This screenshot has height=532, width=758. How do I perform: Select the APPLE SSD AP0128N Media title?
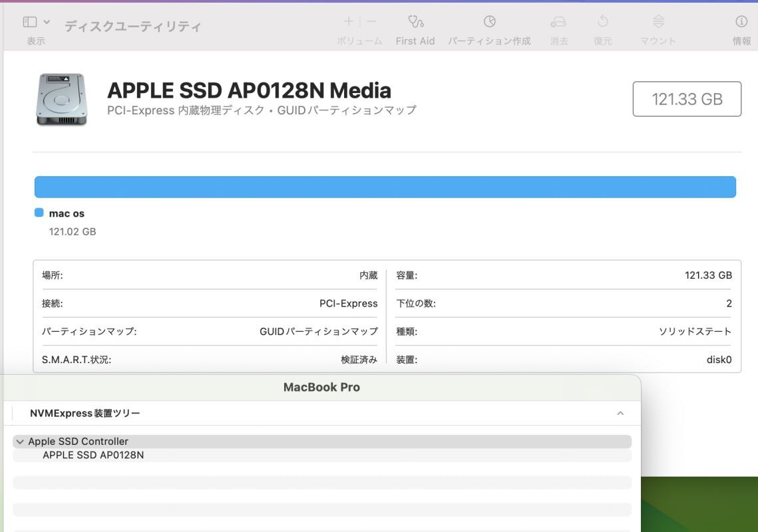pyautogui.click(x=249, y=90)
